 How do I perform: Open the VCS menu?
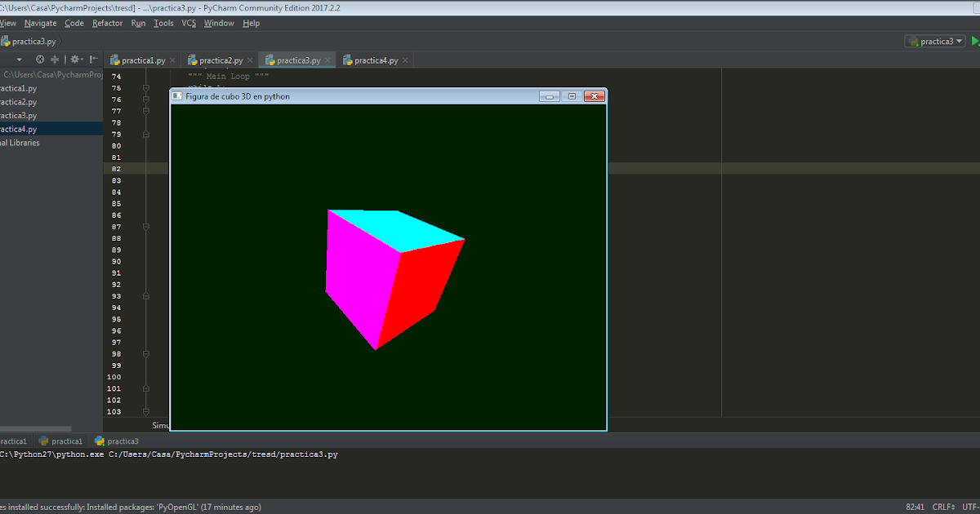pyautogui.click(x=189, y=23)
